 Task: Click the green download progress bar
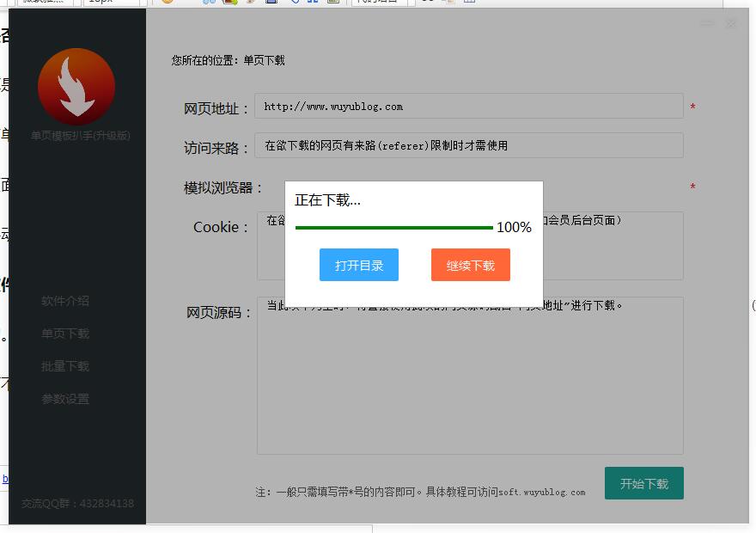click(x=393, y=228)
